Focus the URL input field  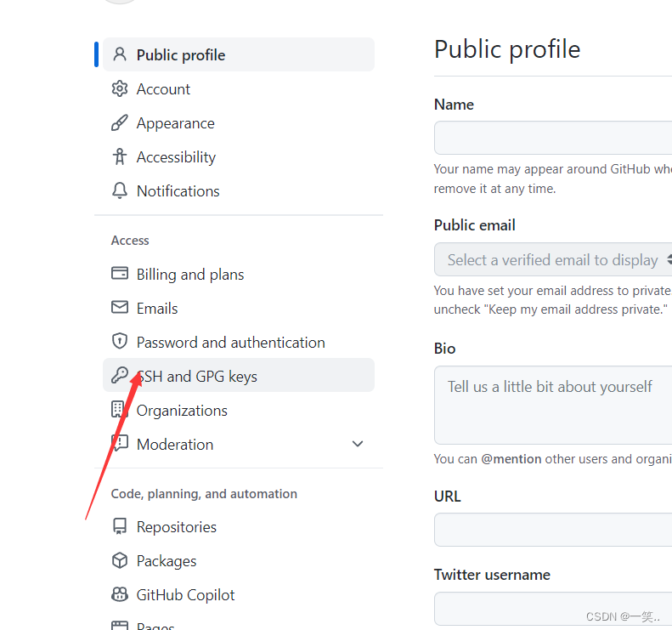coord(553,530)
